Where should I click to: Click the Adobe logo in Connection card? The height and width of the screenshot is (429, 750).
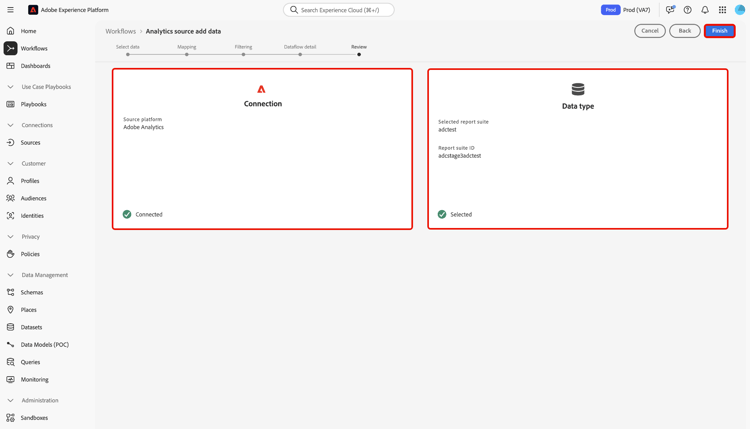pyautogui.click(x=261, y=89)
